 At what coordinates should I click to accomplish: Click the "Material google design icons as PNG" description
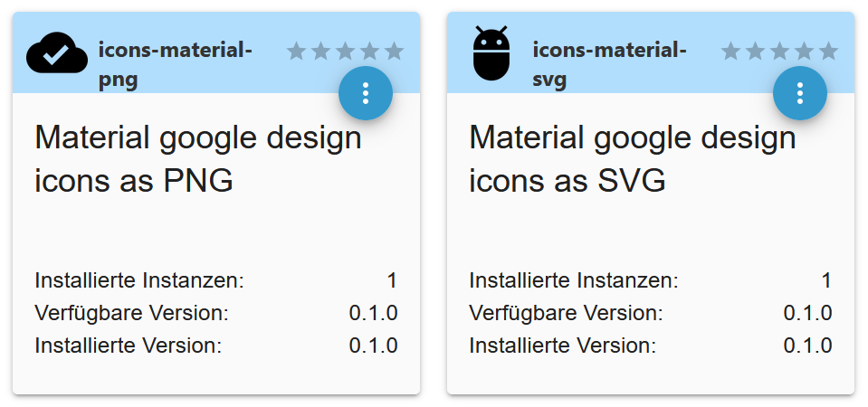point(197,159)
